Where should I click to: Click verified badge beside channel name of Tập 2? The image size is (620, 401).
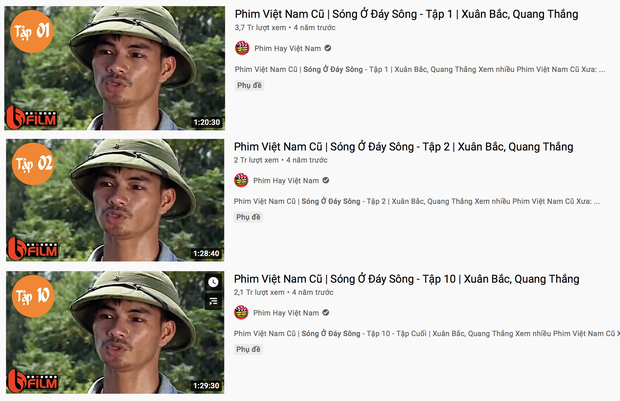[326, 180]
